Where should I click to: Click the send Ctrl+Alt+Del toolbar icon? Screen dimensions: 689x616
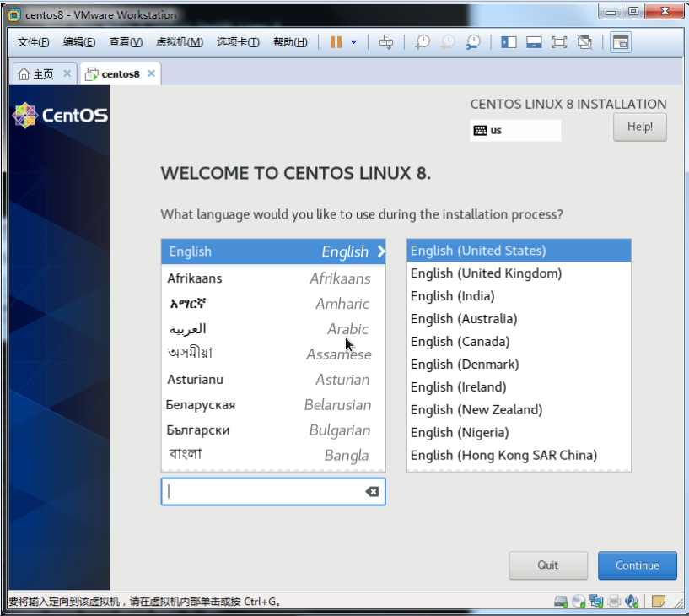[386, 42]
